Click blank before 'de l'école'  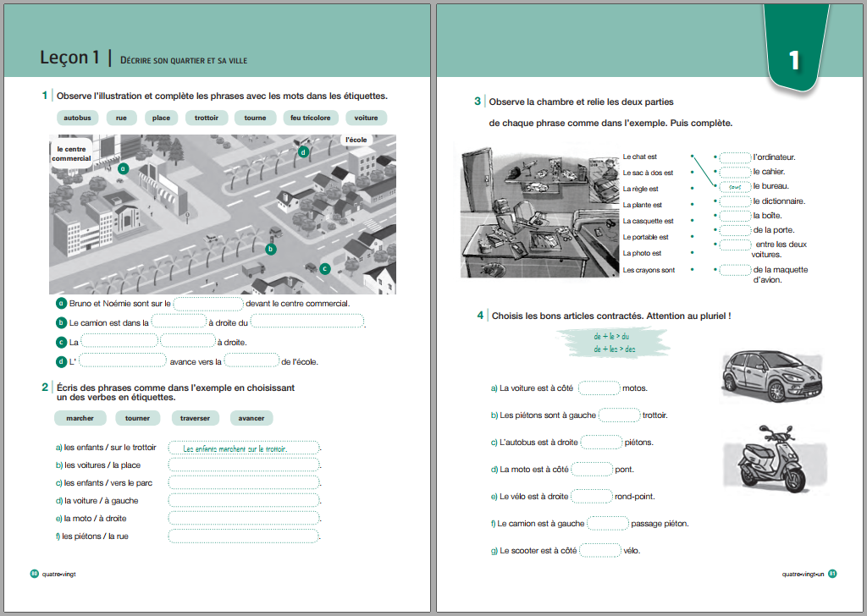(251, 360)
